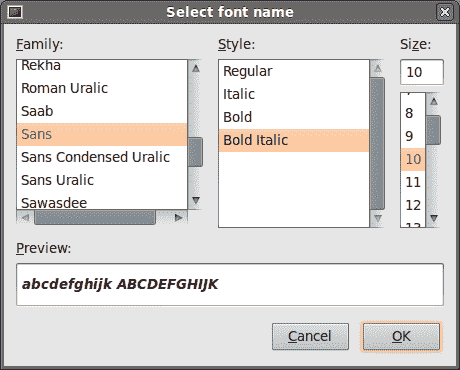Click the Size list scrollbar thumb
Viewport: 460px width, 370px height.
tap(434, 130)
